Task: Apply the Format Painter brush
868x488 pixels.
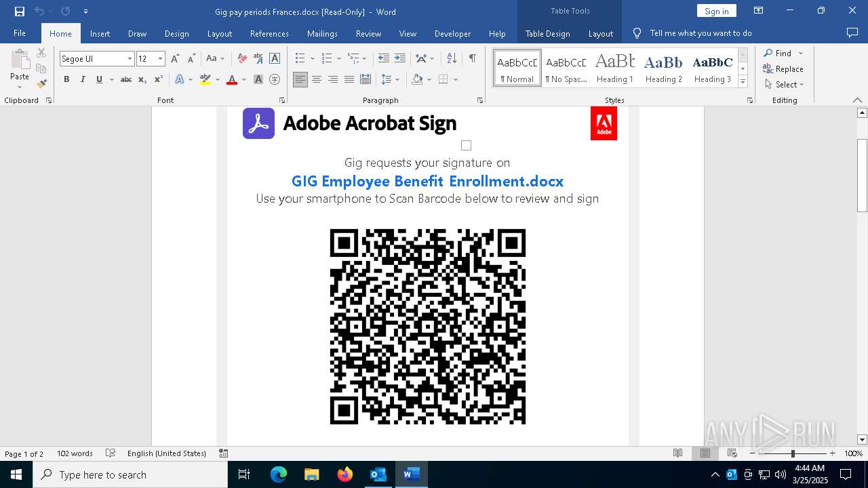Action: 41,84
